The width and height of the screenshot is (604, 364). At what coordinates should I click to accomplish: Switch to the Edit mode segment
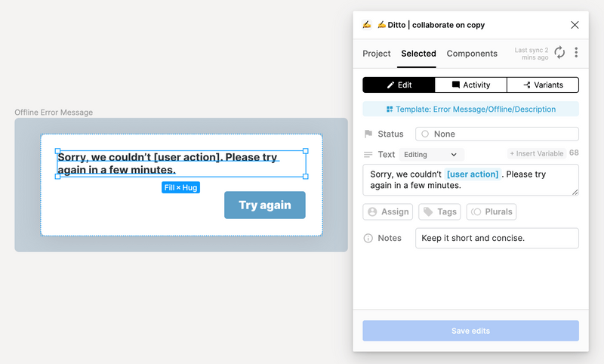click(399, 85)
